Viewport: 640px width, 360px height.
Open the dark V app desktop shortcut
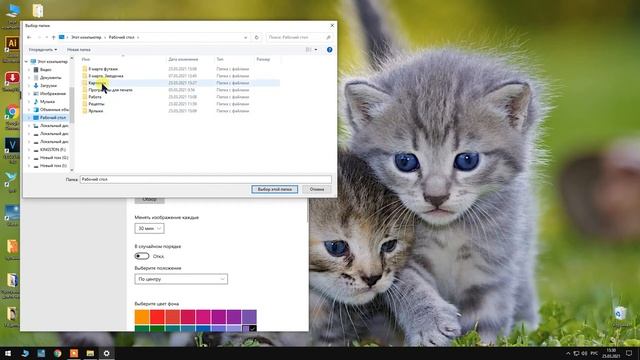pyautogui.click(x=12, y=145)
